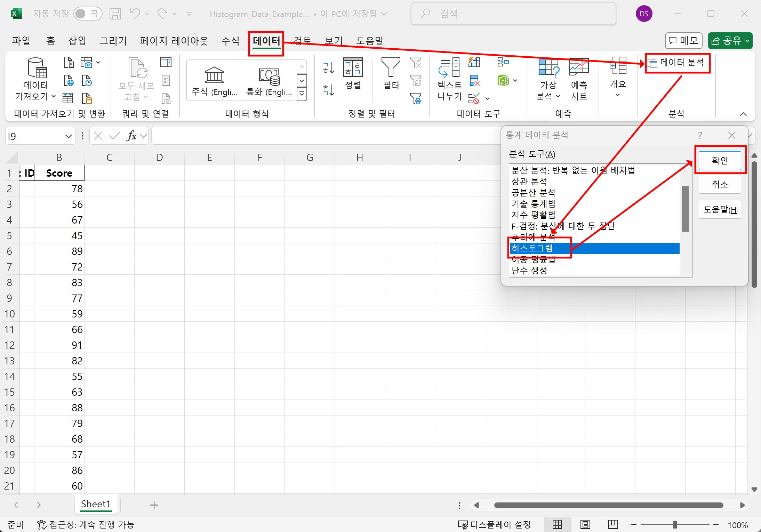
Task: Click the search (검색) box
Action: [513, 14]
